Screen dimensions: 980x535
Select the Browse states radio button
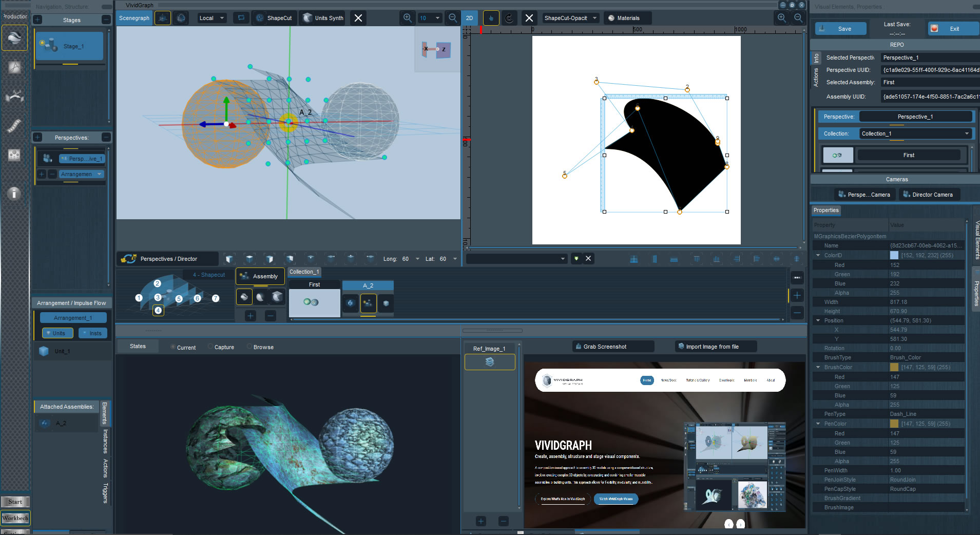point(250,347)
